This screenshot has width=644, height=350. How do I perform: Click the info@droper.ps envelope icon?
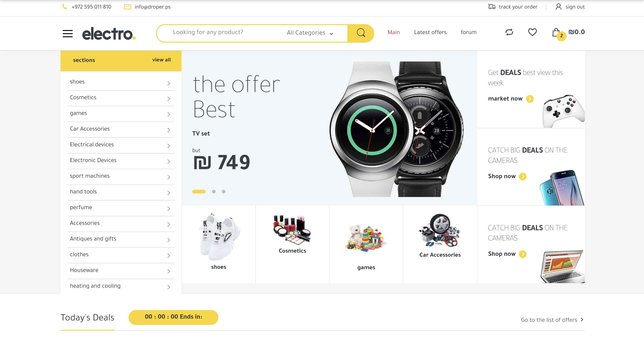(x=128, y=7)
